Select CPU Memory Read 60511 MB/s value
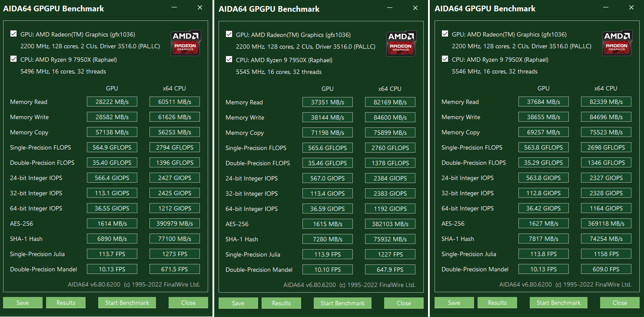This screenshot has height=317, width=644. pos(175,102)
